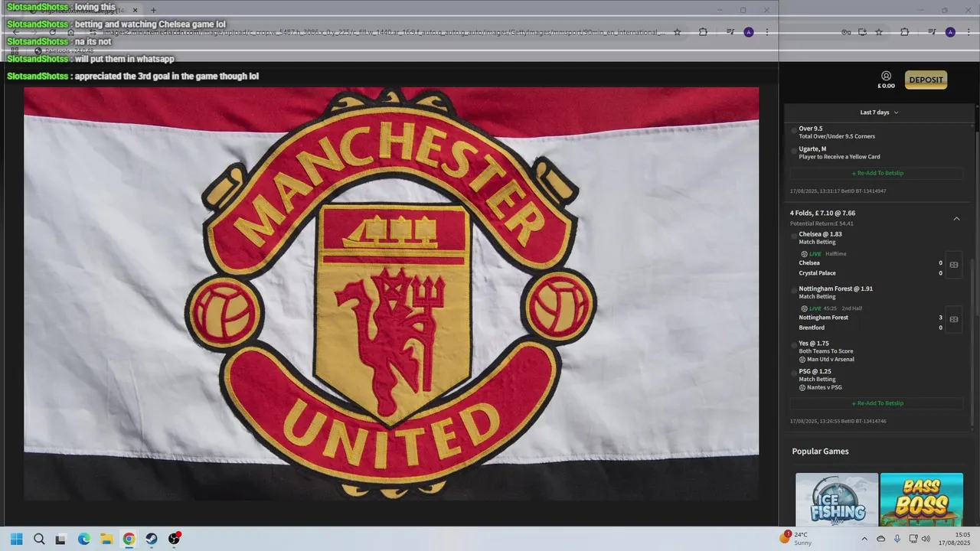The image size is (980, 551).
Task: Add a new tab in front window
Action: [153, 10]
